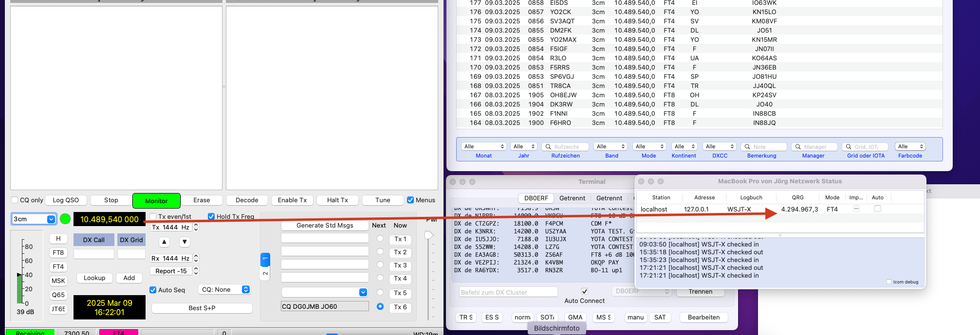Click the Enable Tx button
Image resolution: width=980 pixels, height=335 pixels.
pos(292,200)
